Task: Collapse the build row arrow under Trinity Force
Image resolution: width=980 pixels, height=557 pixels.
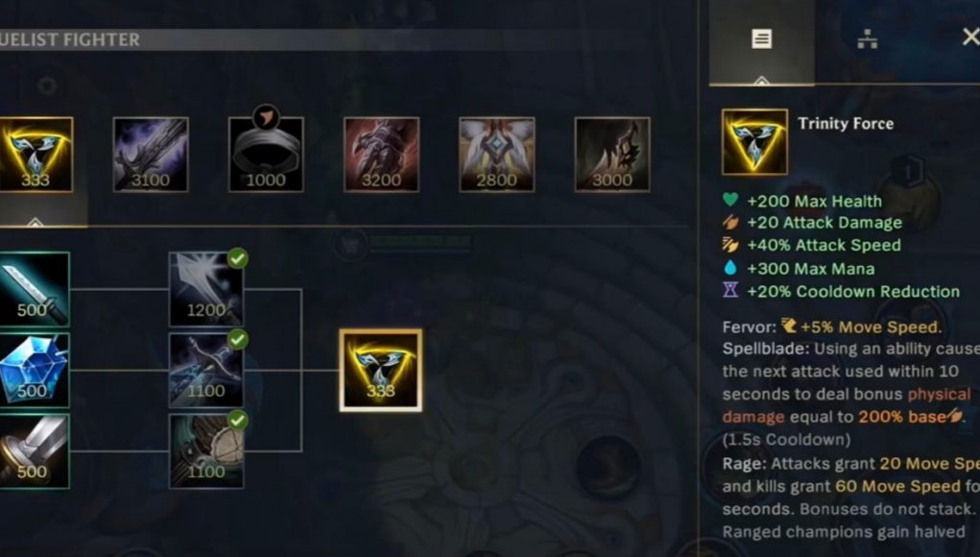Action: [x=35, y=222]
